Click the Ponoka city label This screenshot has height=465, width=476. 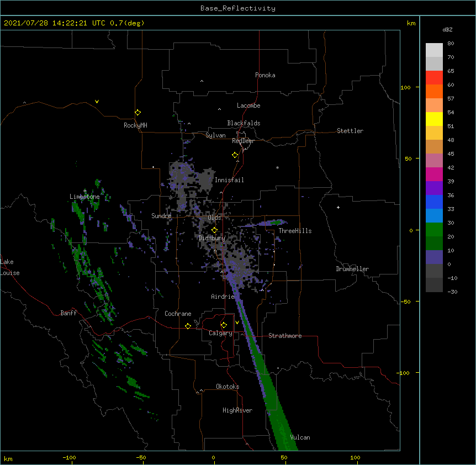tap(265, 75)
